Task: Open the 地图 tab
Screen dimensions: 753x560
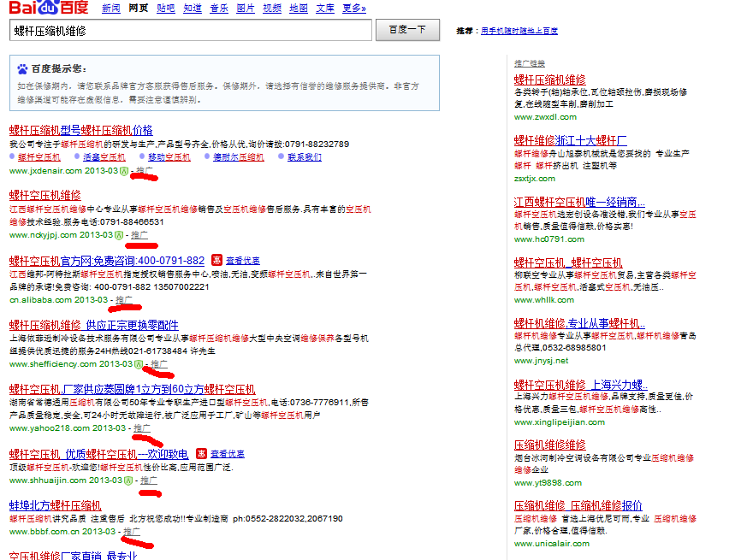Action: pyautogui.click(x=299, y=9)
